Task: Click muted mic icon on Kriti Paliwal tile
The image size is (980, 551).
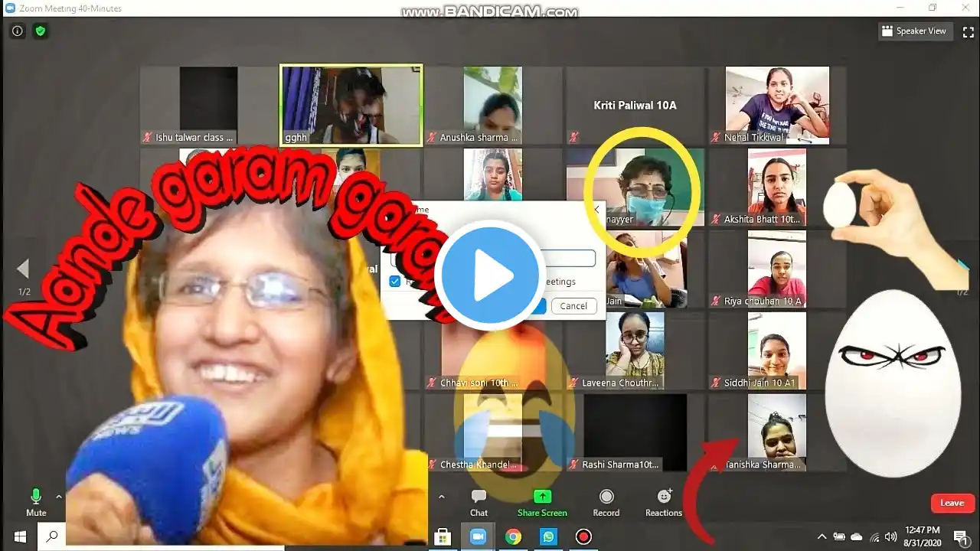Action: [x=574, y=138]
